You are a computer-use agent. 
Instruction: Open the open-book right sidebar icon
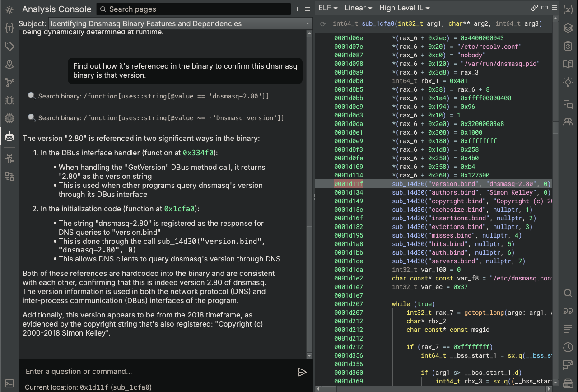[568, 64]
